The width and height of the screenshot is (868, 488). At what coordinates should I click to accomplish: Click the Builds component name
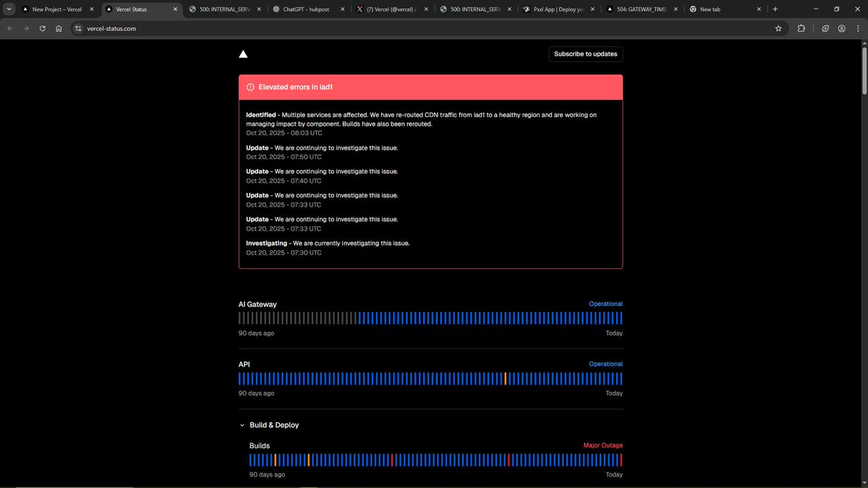pos(260,446)
